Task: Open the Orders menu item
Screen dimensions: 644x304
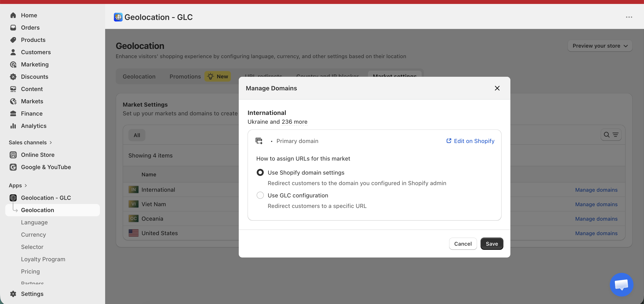Action: coord(30,28)
